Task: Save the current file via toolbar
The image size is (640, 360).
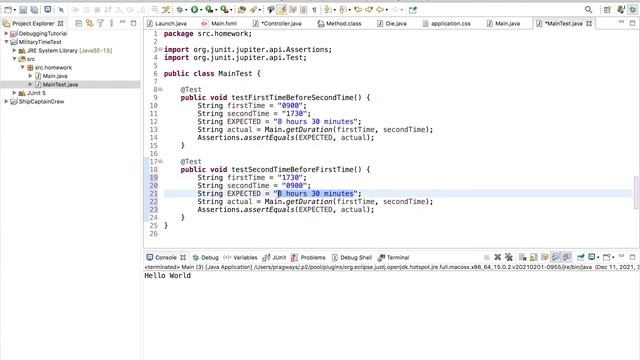Action: coord(23,10)
